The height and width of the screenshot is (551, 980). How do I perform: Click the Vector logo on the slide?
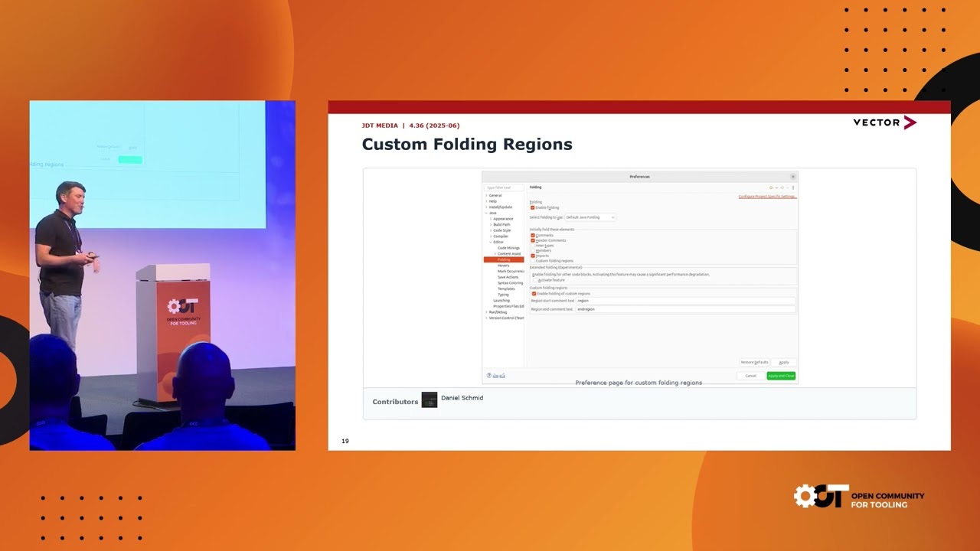pos(884,122)
